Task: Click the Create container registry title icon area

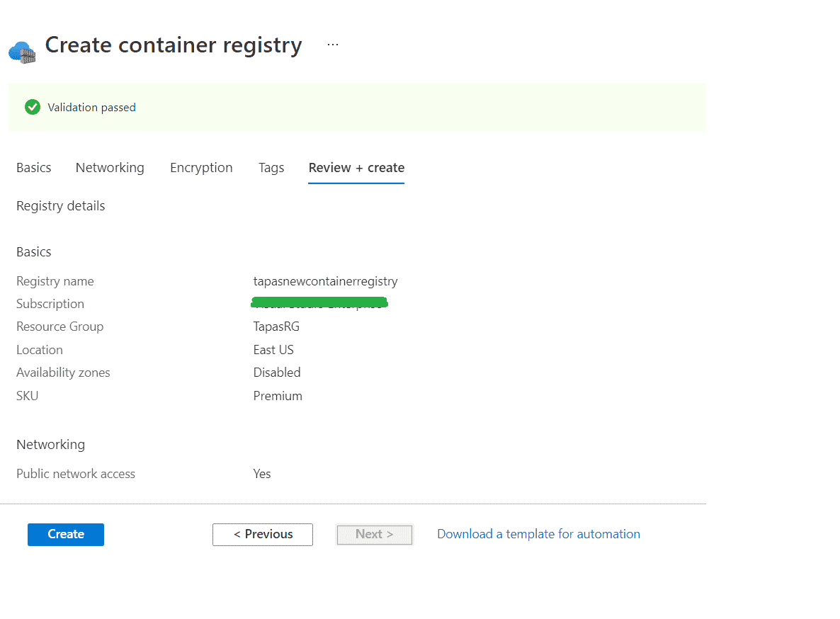Action: click(22, 50)
